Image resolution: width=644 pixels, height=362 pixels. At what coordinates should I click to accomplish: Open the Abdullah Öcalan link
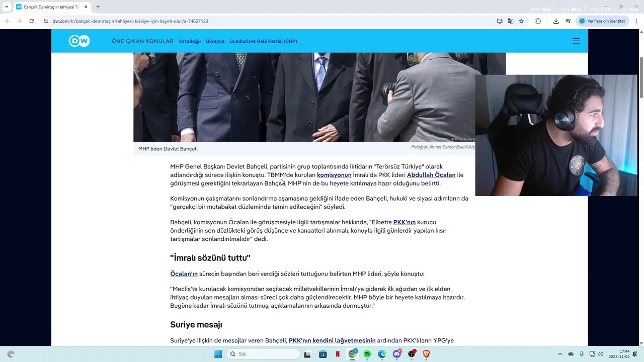click(x=431, y=175)
